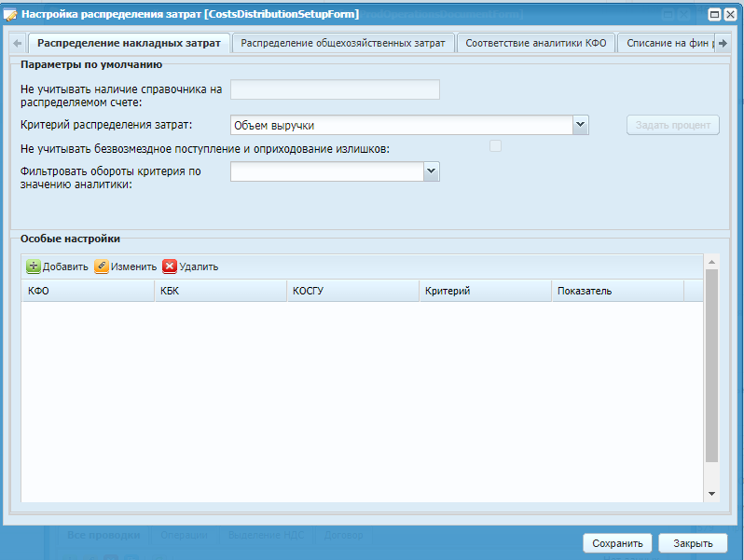744x560 pixels.
Task: Click the Закрыть button
Action: tap(693, 543)
